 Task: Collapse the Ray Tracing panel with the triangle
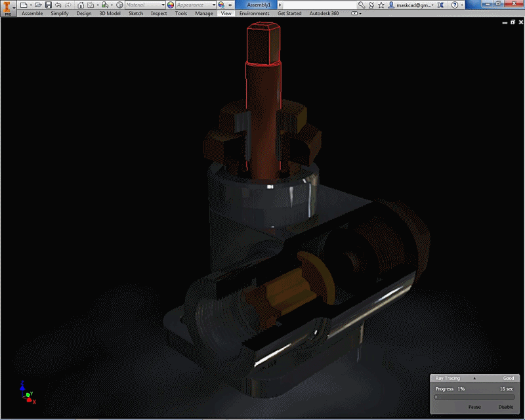pyautogui.click(x=474, y=378)
